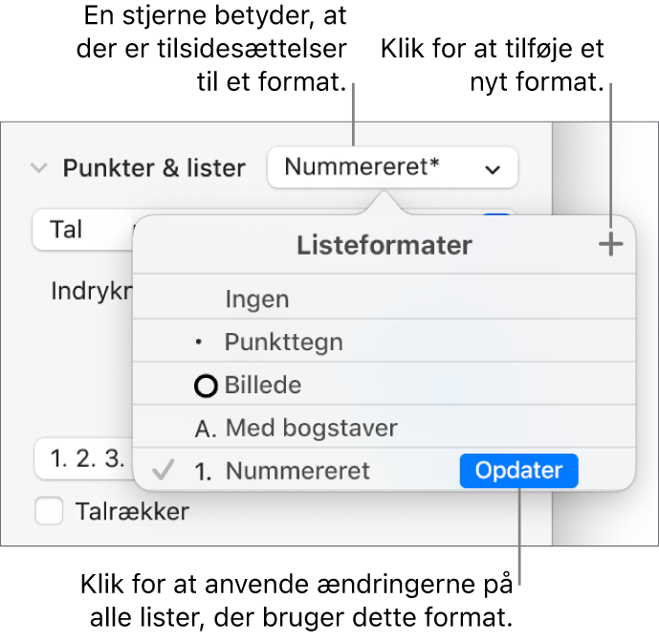Select the Ingen list format

pos(384,299)
